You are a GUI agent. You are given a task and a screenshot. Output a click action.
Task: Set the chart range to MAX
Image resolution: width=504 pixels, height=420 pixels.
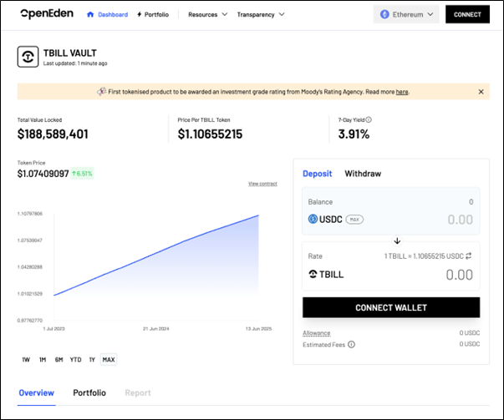(109, 360)
